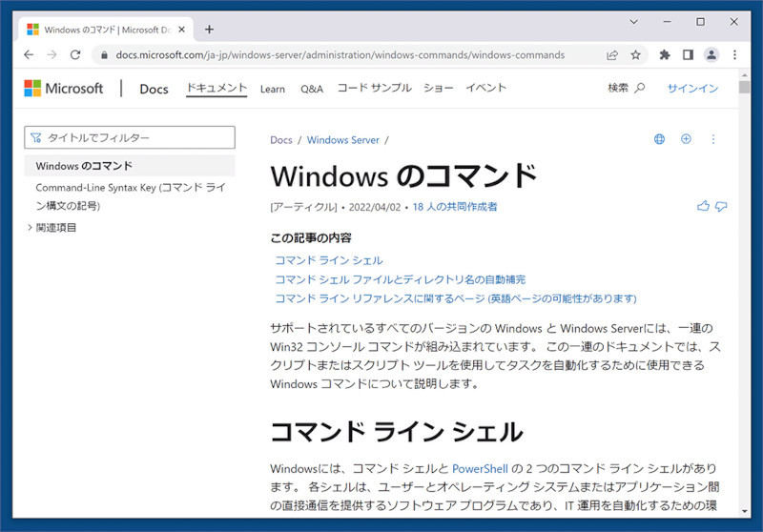Open article more-options vertical dots
Screen dimensions: 763x532
click(713, 139)
